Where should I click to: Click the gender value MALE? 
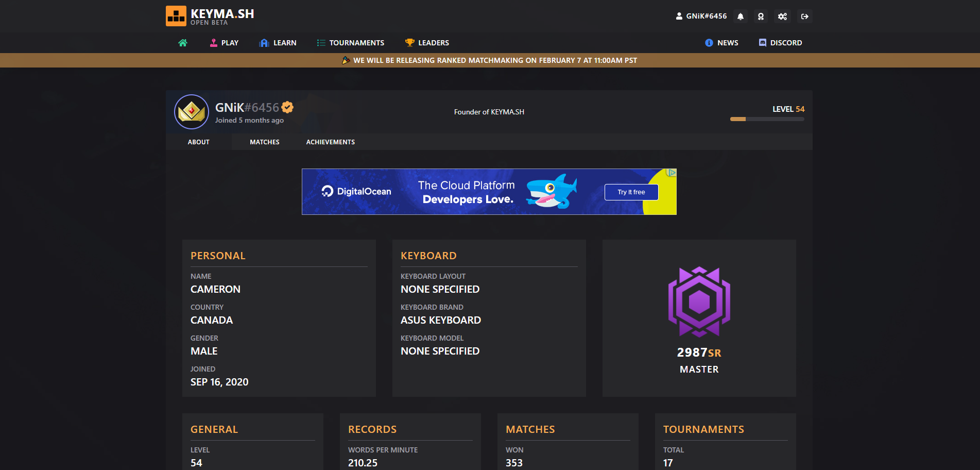tap(204, 351)
